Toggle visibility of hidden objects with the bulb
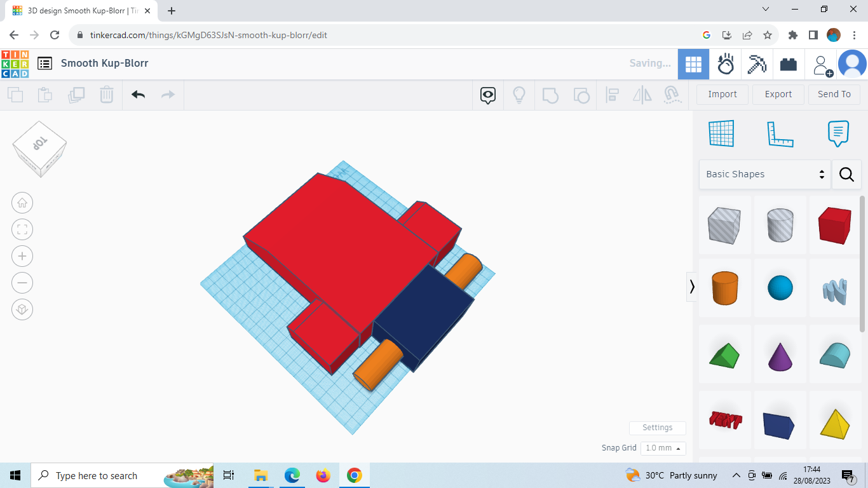This screenshot has width=868, height=488. 519,94
